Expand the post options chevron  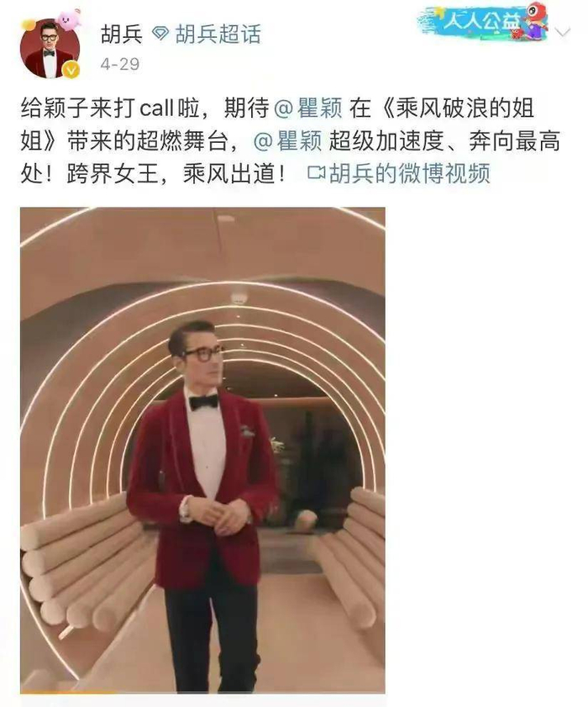click(562, 33)
